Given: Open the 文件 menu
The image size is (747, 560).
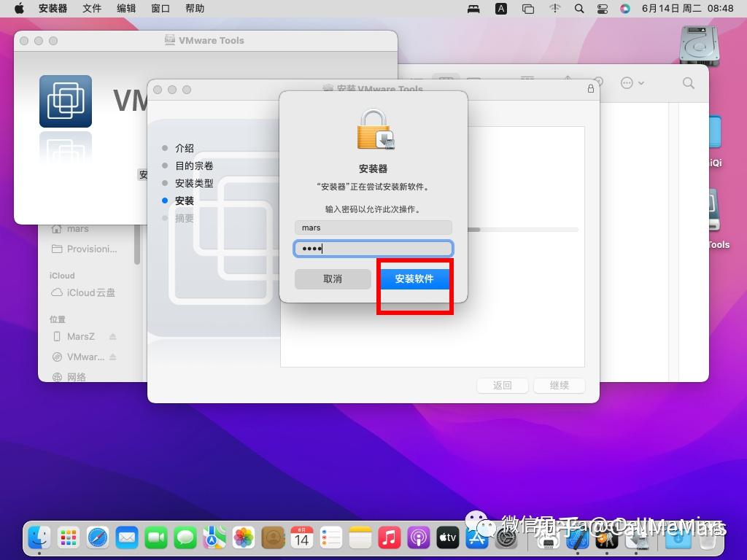Looking at the screenshot, I should click(92, 9).
